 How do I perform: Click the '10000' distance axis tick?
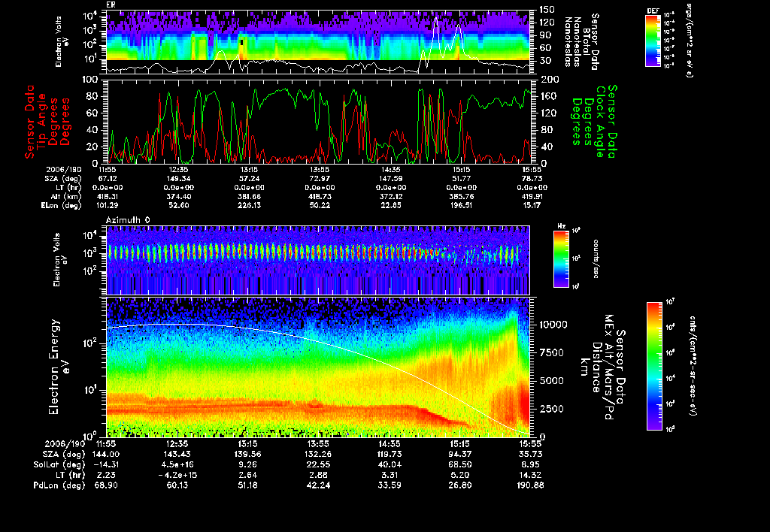point(553,325)
